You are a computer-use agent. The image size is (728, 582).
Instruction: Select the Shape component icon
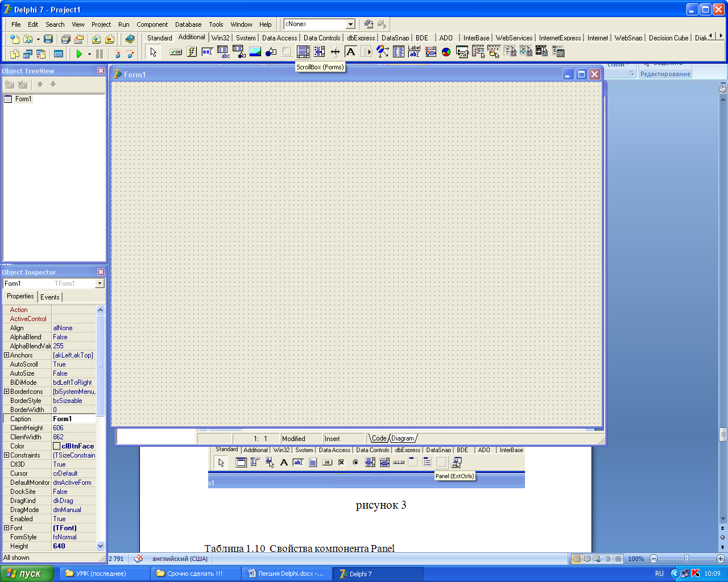point(271,52)
